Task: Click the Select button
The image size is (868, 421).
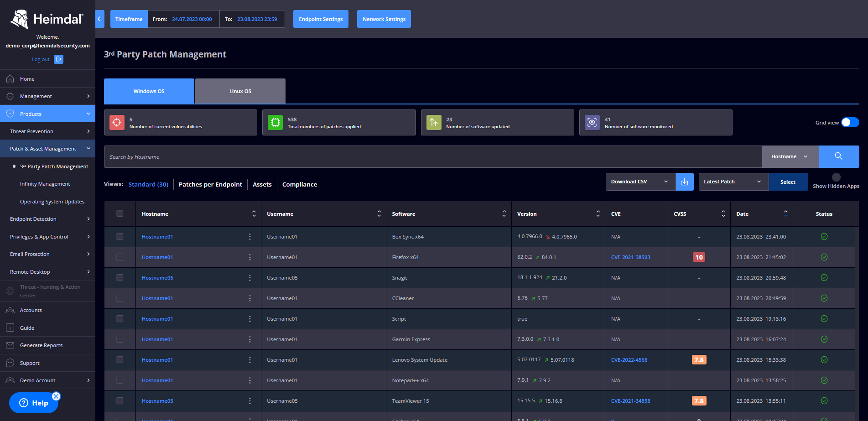Action: (788, 182)
